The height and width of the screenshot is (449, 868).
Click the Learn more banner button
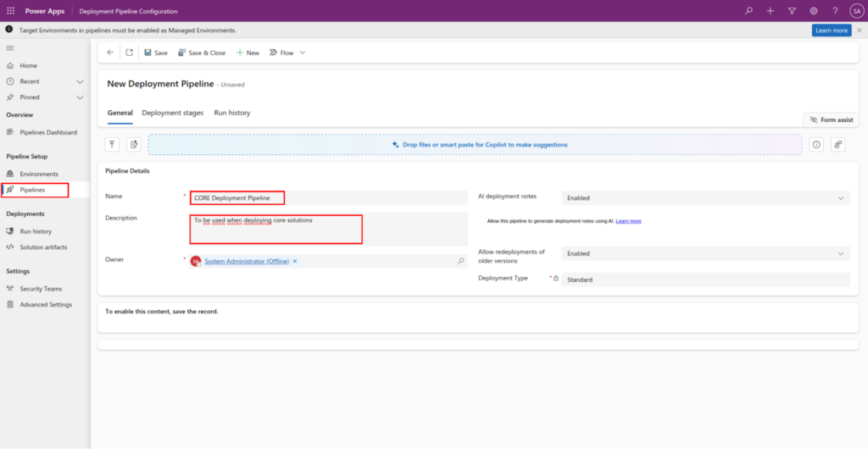pos(831,30)
